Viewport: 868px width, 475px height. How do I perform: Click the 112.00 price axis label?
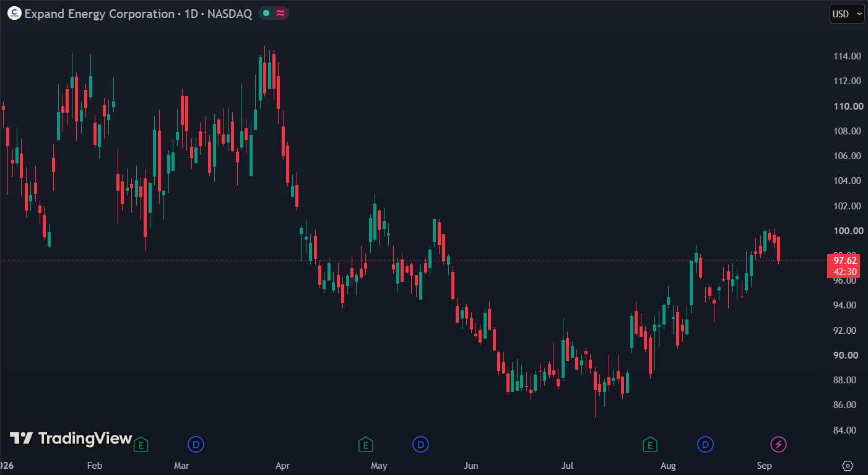click(x=847, y=81)
